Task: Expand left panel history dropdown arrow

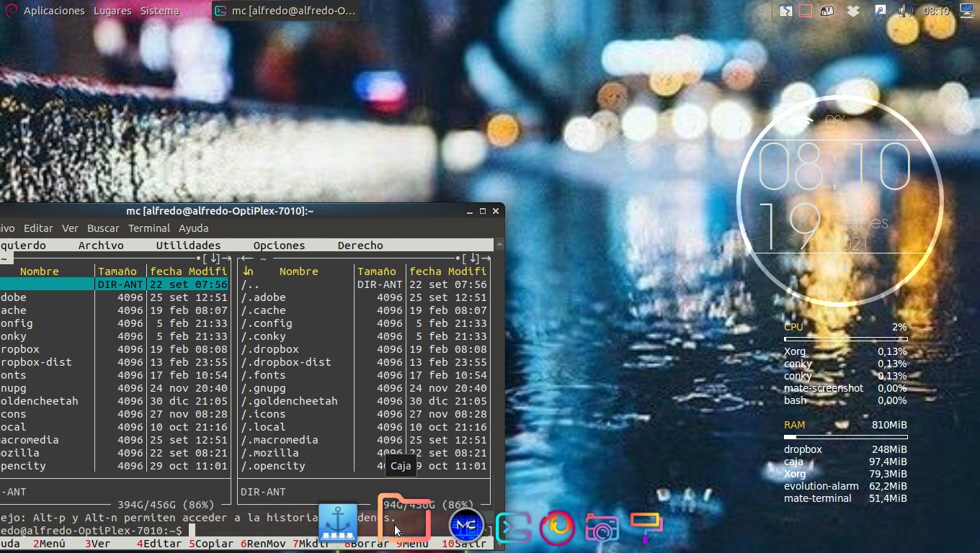Action: [213, 258]
